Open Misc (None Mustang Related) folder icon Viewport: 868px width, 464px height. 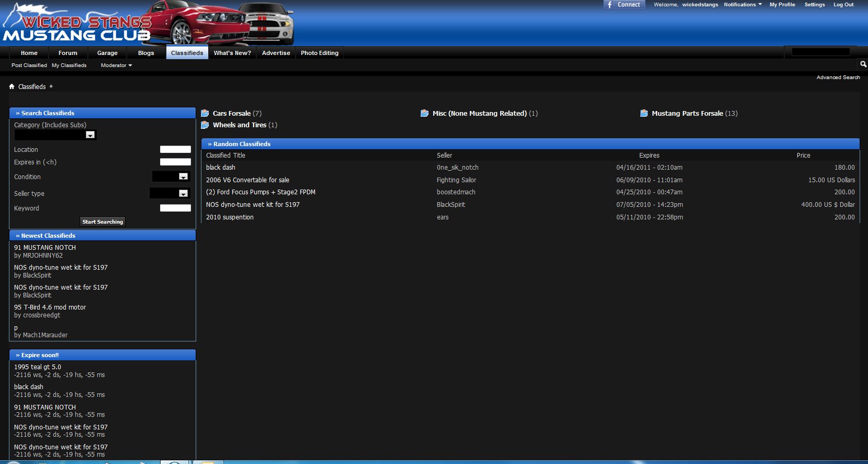pyautogui.click(x=425, y=113)
